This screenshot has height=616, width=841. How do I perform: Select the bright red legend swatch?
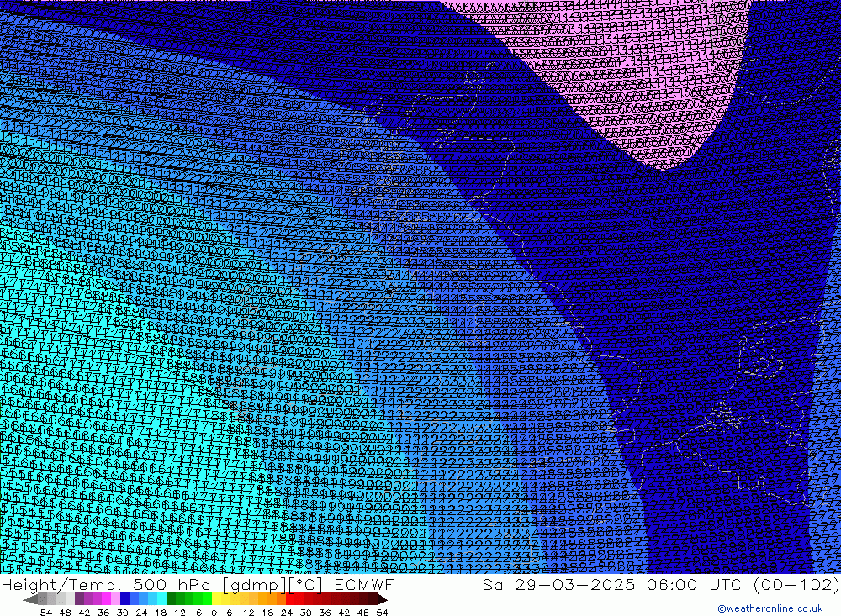click(290, 599)
